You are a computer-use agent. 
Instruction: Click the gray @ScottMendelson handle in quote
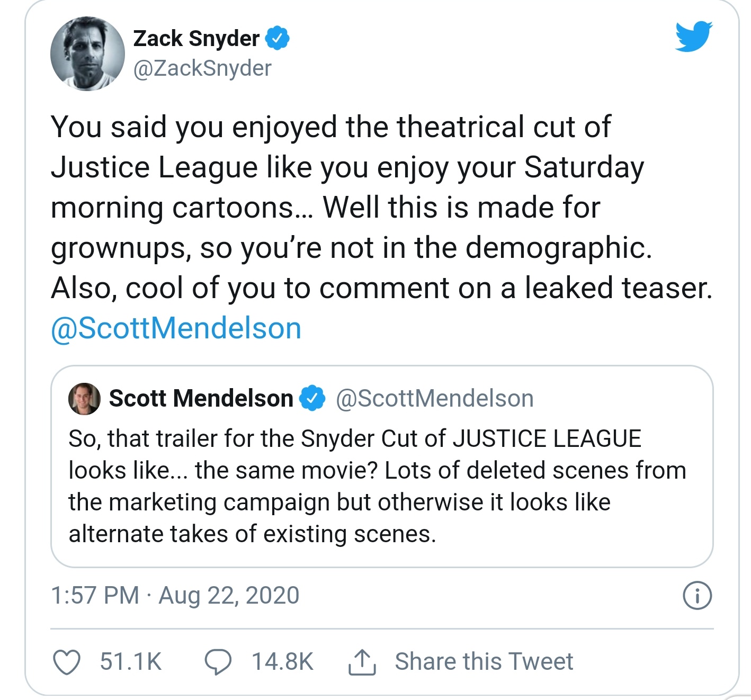pos(434,398)
